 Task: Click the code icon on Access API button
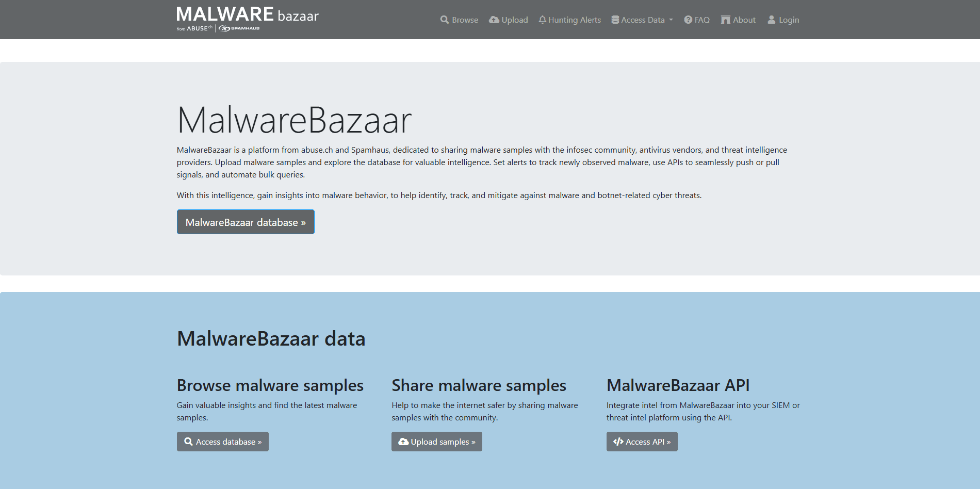[x=618, y=442]
